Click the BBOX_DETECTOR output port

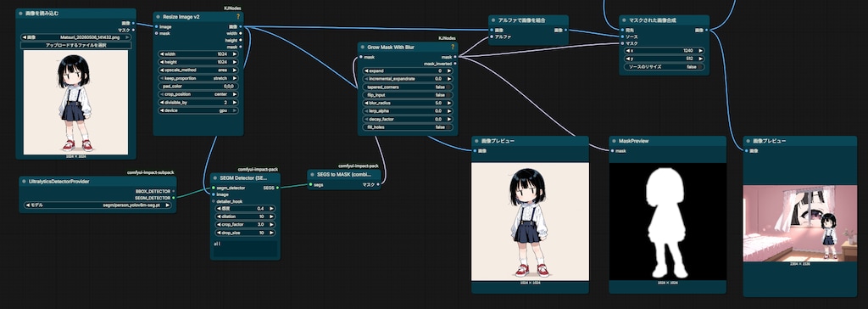point(173,191)
